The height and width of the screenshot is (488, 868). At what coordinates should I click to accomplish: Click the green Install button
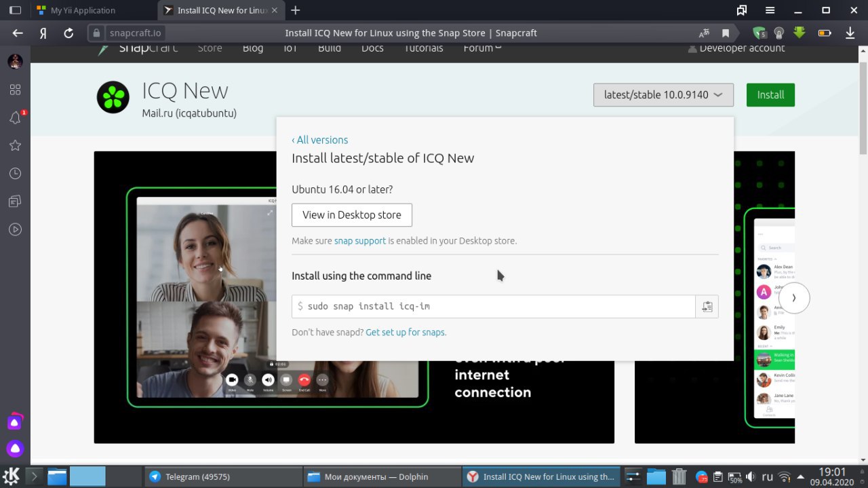click(770, 95)
